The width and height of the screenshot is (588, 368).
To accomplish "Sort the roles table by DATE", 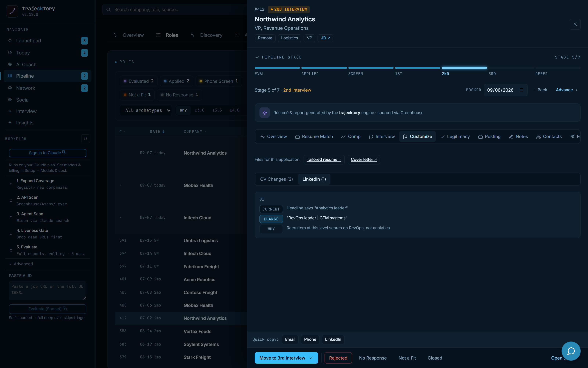I will coord(157,131).
